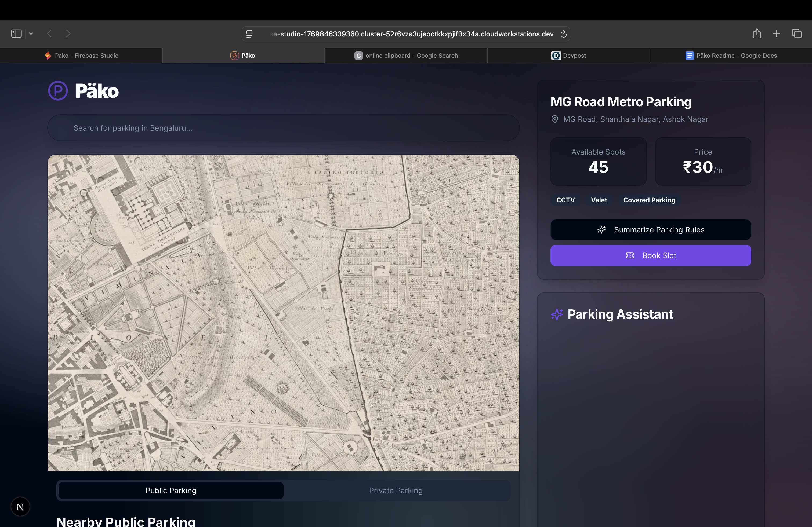Show the tab overview icon

(x=796, y=33)
